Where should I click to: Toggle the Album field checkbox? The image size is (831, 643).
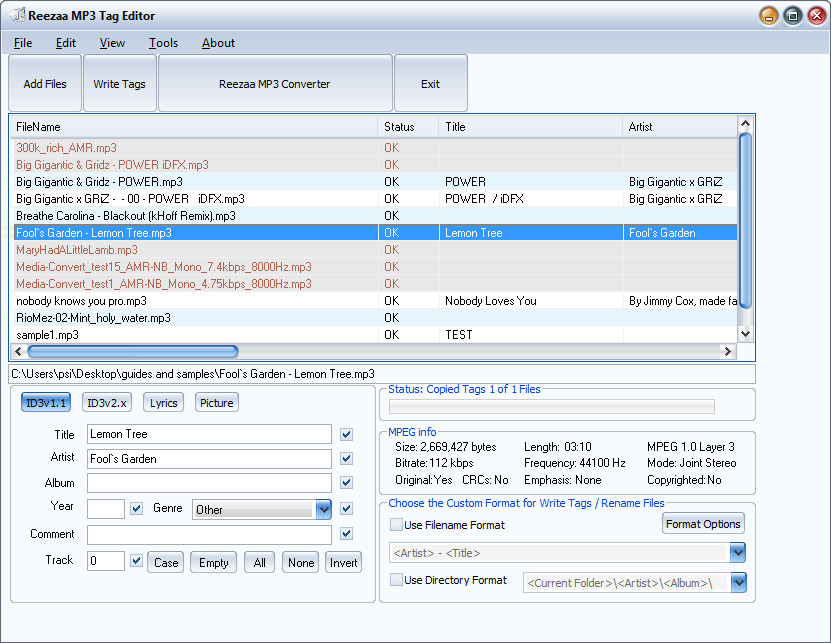[346, 482]
